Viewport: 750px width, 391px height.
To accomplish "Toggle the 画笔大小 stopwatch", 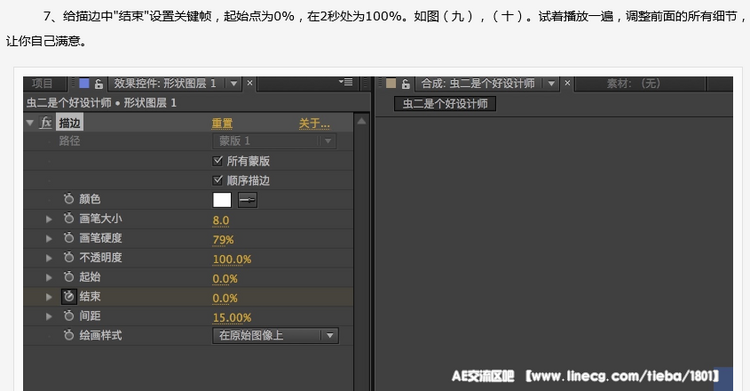I will point(69,218).
